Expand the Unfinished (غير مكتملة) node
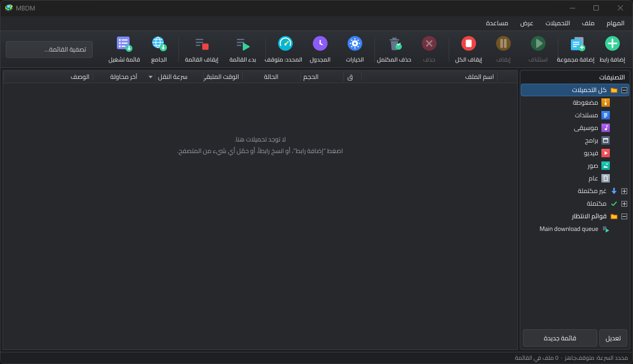633x364 pixels. (x=624, y=191)
